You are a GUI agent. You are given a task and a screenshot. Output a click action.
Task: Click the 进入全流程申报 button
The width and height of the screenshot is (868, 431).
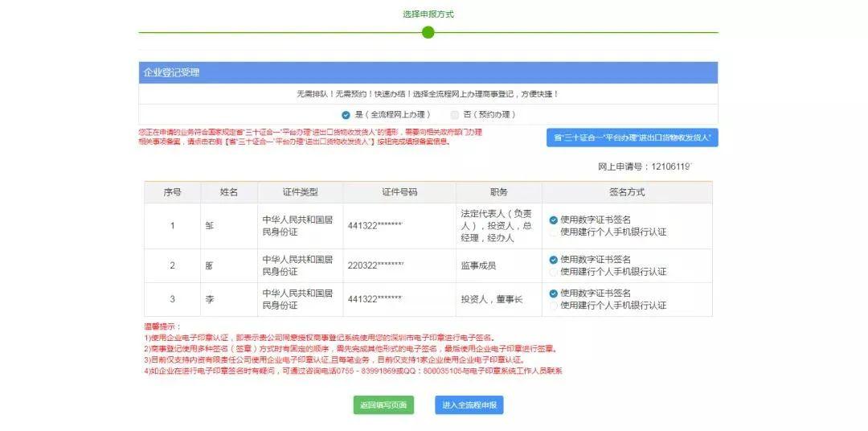[x=469, y=405]
